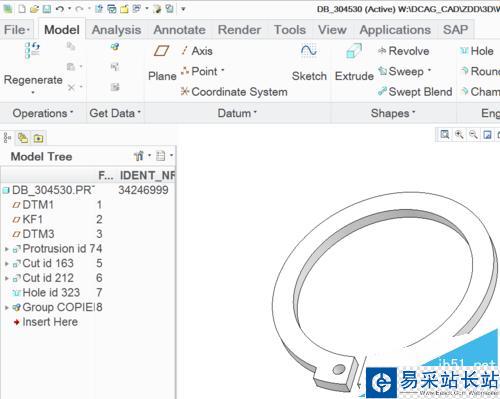Switch to the SAP tab
Viewport: 500px width, 399px height.
[x=455, y=30]
